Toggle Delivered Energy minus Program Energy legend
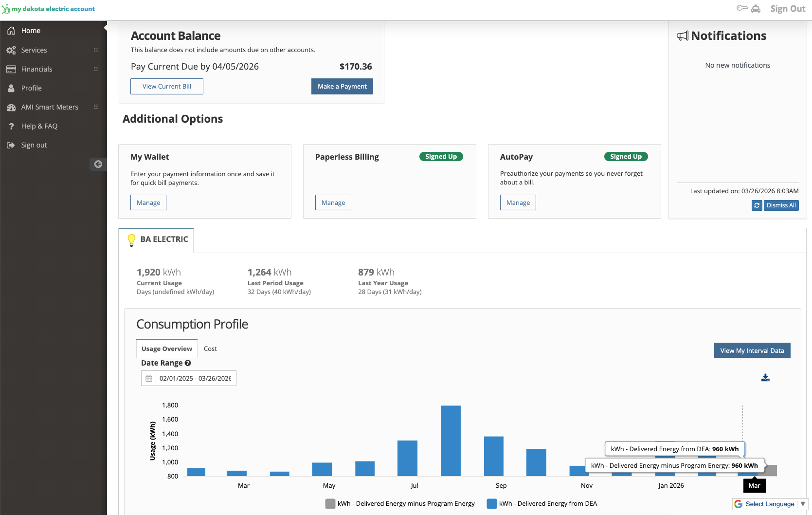 400,503
